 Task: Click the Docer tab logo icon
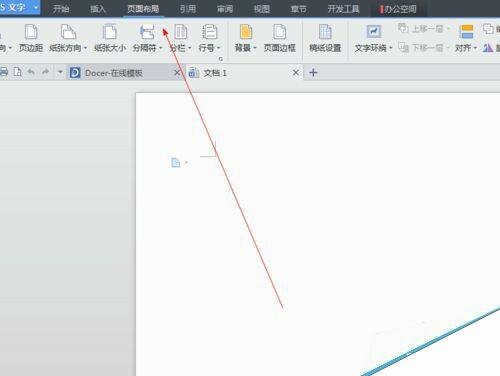pyautogui.click(x=75, y=72)
